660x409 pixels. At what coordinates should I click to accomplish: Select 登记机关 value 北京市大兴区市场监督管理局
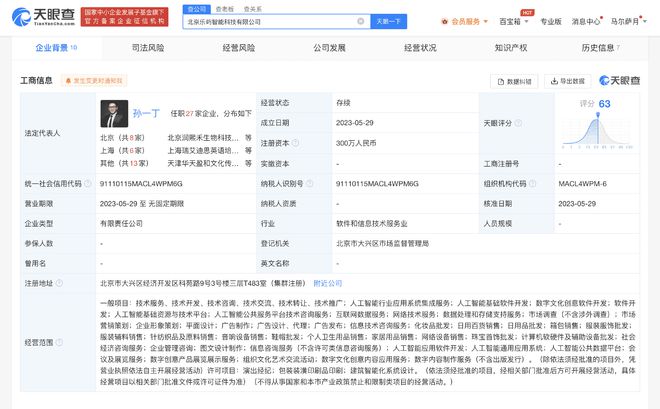(x=382, y=243)
